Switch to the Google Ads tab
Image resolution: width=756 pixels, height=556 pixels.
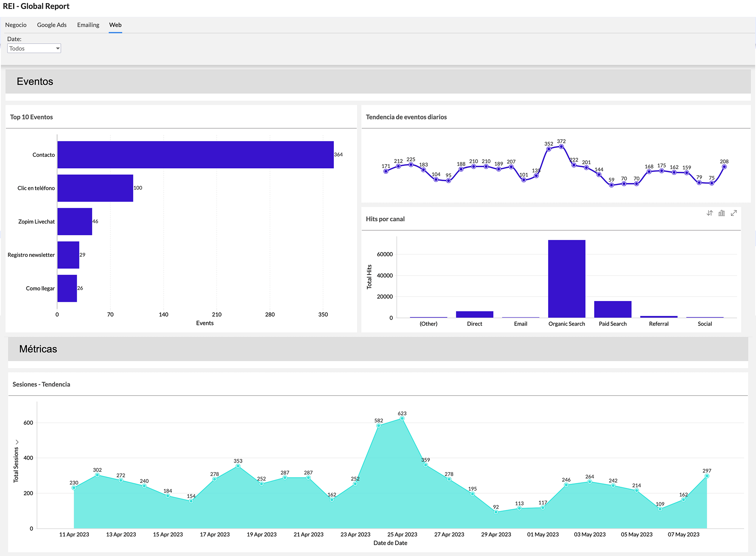click(x=52, y=25)
